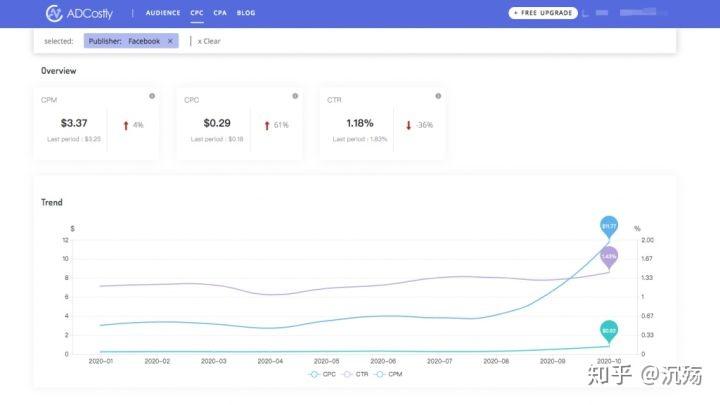720x405 pixels.
Task: Click the teal CPC value marker pin
Action: click(x=609, y=331)
